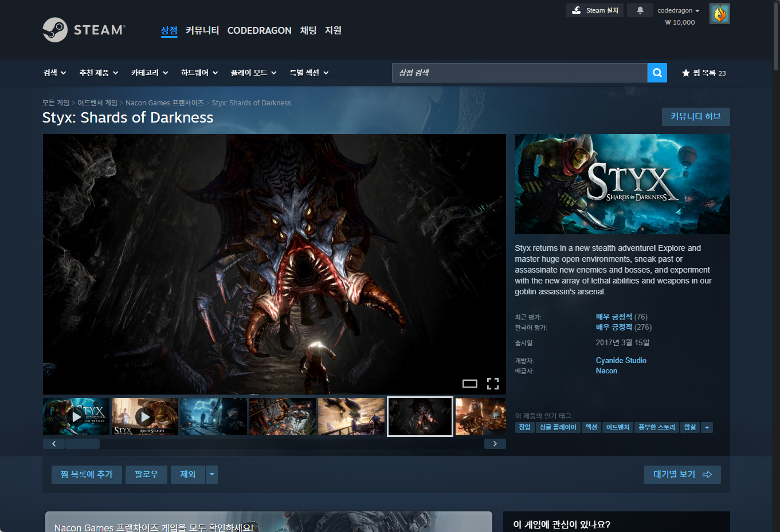Screen dimensions: 780x532
Task: Click inside the 상점 검색 search field
Action: point(520,73)
